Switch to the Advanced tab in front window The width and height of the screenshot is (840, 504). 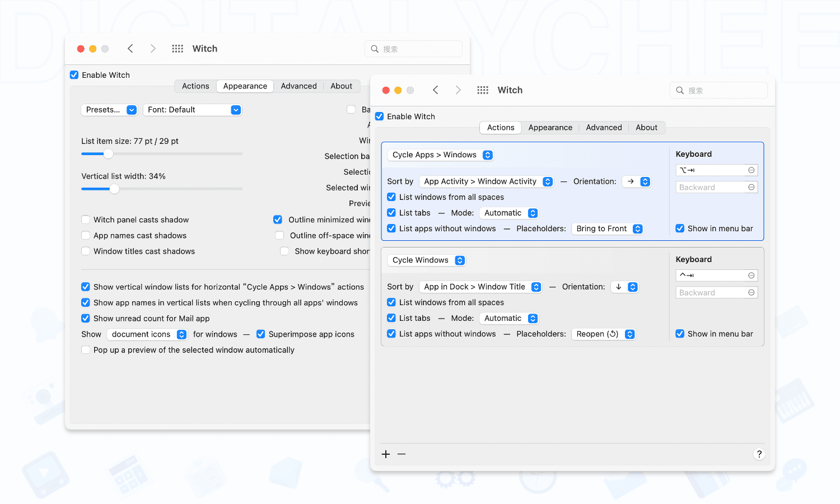click(x=604, y=128)
